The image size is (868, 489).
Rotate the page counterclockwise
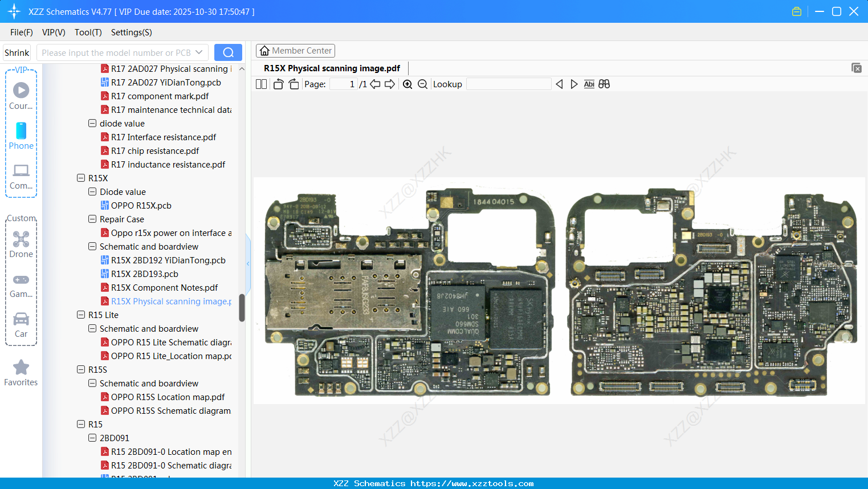(278, 84)
